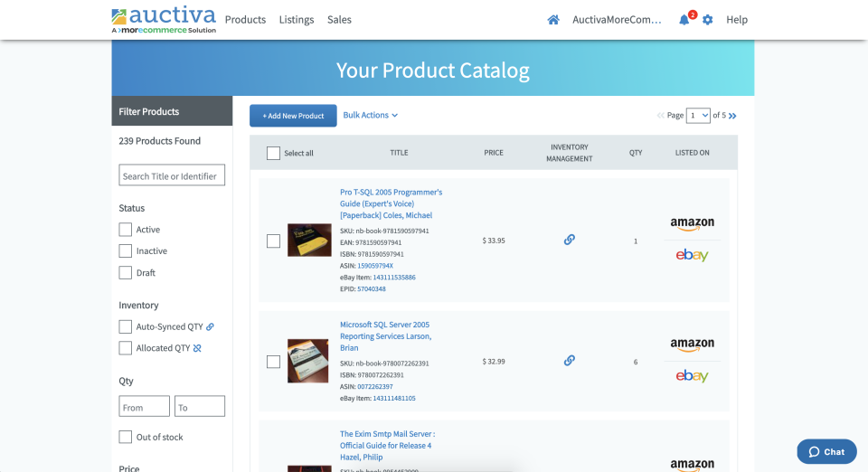Expand the Bulk Actions dropdown
The width and height of the screenshot is (868, 472).
tap(370, 116)
